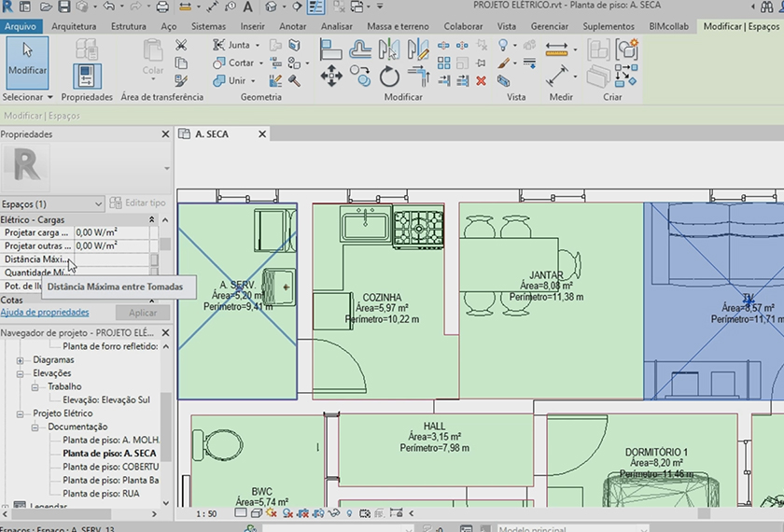Viewport: 784px width, 532px height.
Task: Collapse the Documentação tree node
Action: pos(34,427)
